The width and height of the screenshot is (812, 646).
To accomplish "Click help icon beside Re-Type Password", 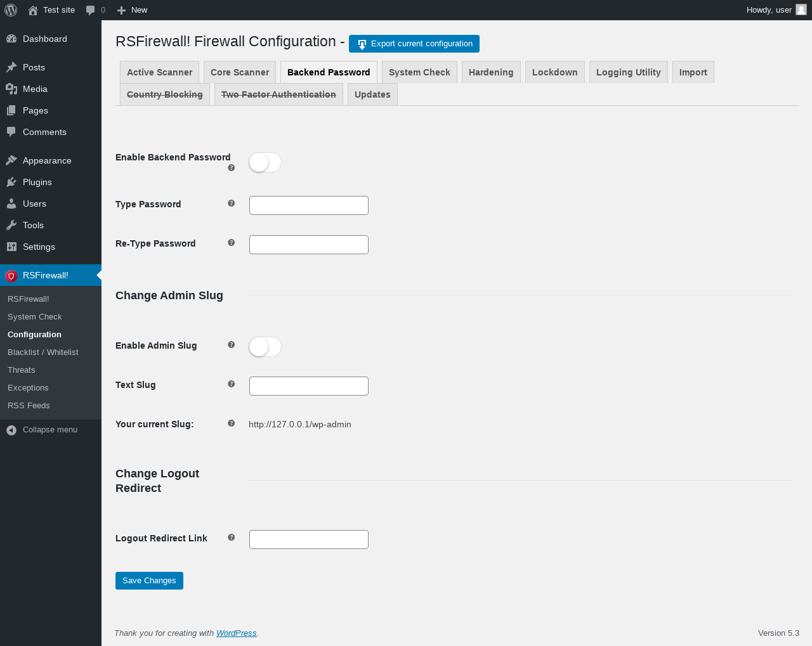I will point(231,242).
